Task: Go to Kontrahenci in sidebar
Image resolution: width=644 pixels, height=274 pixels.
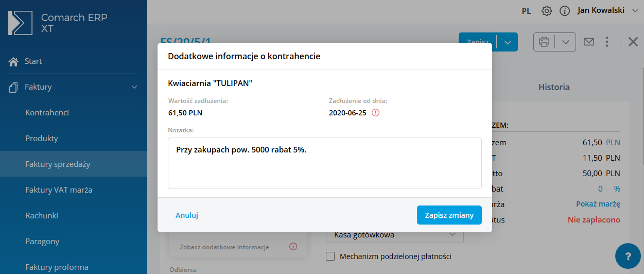Action: click(47, 113)
